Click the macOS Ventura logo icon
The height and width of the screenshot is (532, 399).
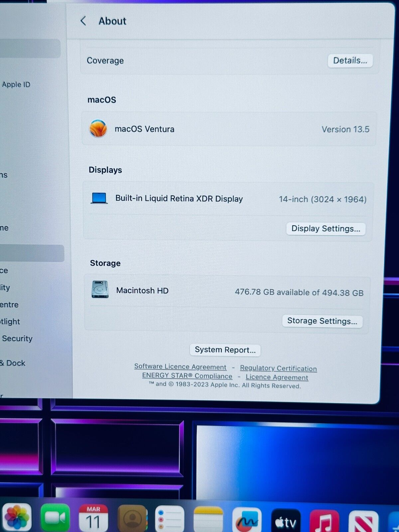pos(98,128)
